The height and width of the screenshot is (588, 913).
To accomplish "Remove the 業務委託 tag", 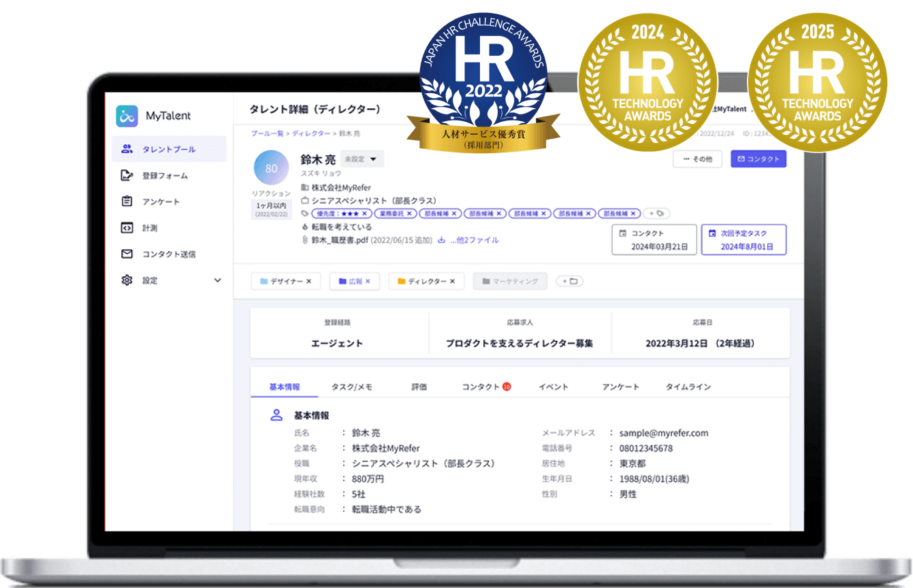I will [410, 214].
